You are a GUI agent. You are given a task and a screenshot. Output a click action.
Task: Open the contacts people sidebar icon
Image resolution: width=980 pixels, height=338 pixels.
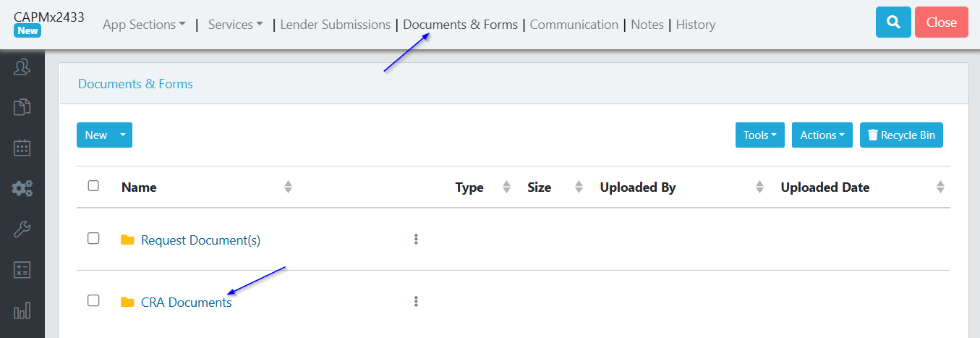click(x=22, y=67)
